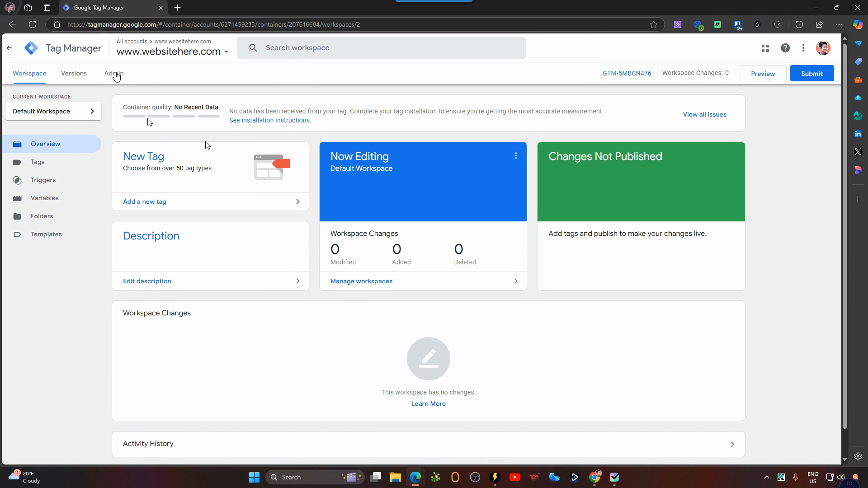Click the Manage workspaces link

(x=361, y=281)
